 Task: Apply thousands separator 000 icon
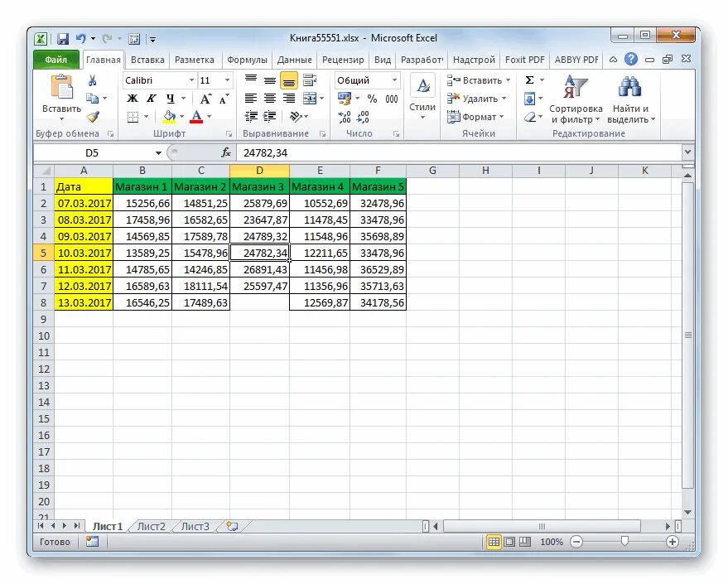[392, 99]
